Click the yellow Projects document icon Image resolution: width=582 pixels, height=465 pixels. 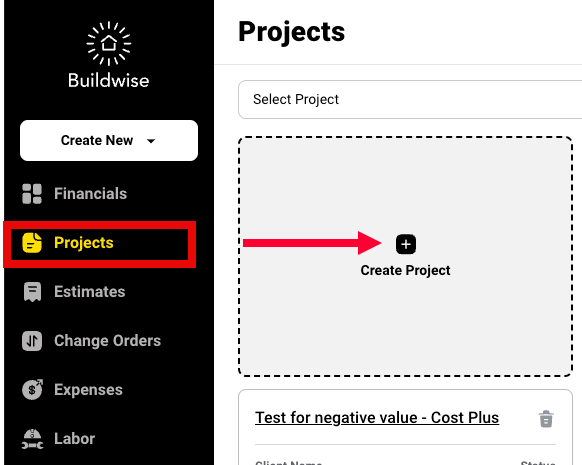click(x=32, y=243)
